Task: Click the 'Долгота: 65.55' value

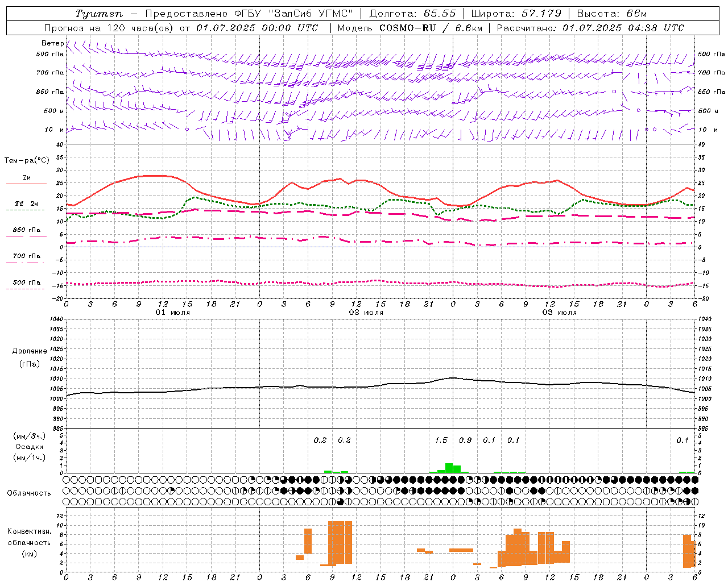Action: pos(412,14)
